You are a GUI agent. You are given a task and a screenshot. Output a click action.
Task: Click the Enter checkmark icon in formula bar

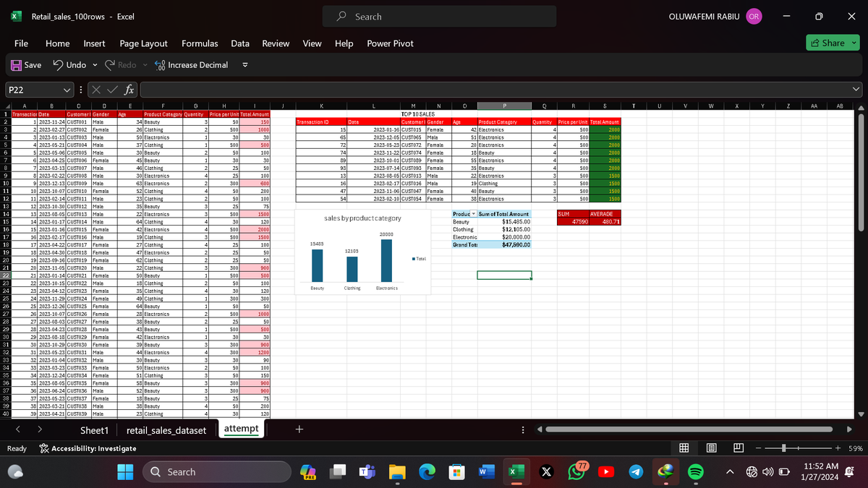click(x=111, y=90)
